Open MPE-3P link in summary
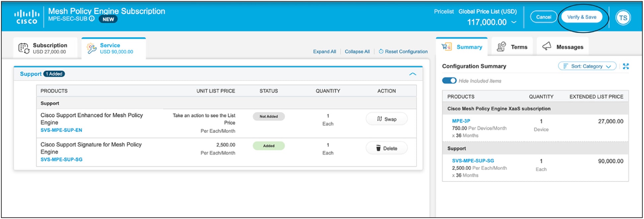 pyautogui.click(x=461, y=121)
